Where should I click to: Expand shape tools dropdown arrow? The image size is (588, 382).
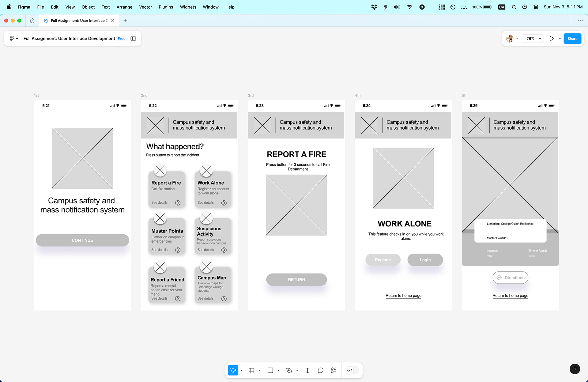click(278, 370)
